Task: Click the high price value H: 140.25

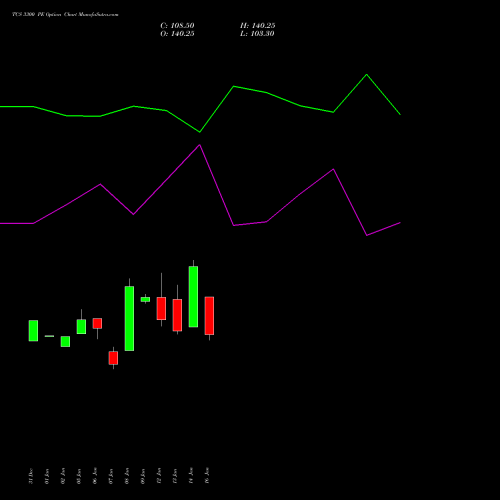Action: point(257,26)
